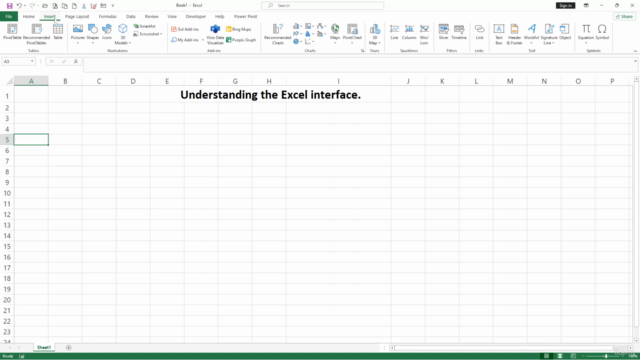Insert a Table from the ribbon

click(58, 32)
